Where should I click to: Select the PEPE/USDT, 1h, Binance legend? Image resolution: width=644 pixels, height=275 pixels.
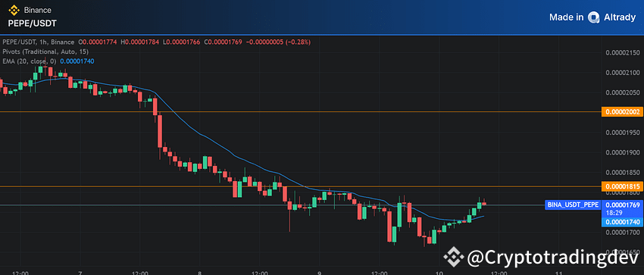(39, 42)
